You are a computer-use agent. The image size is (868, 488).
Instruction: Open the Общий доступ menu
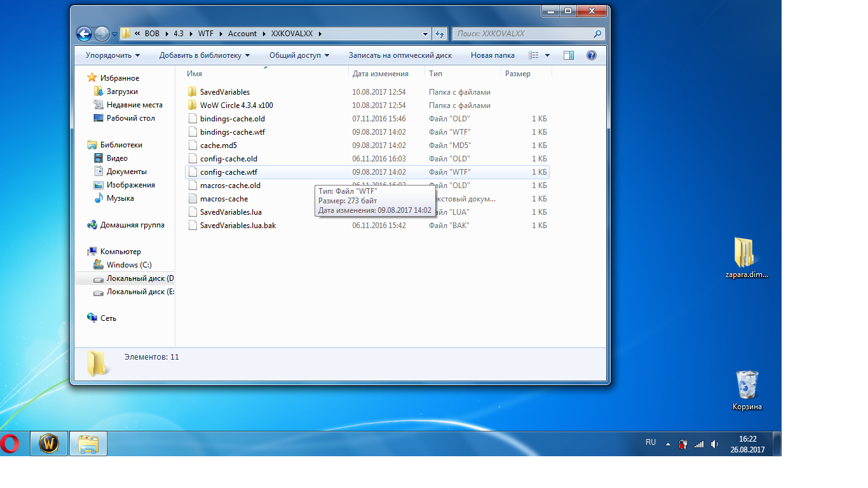[x=299, y=55]
